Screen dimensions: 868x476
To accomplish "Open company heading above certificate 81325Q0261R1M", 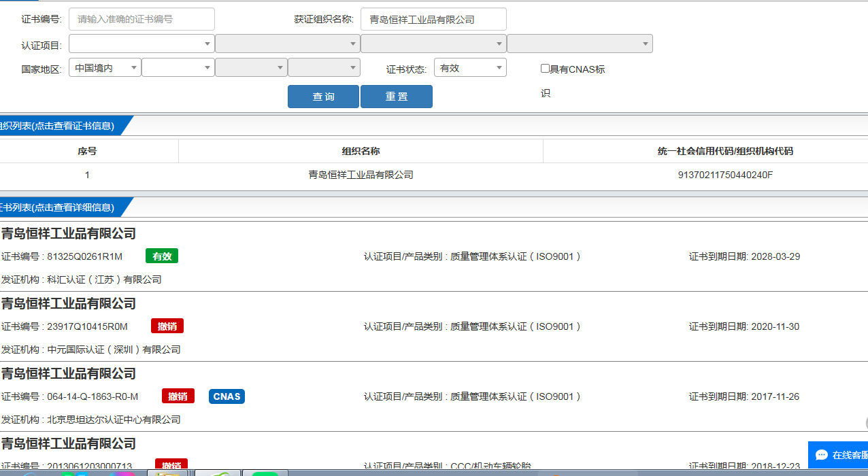I will click(69, 233).
